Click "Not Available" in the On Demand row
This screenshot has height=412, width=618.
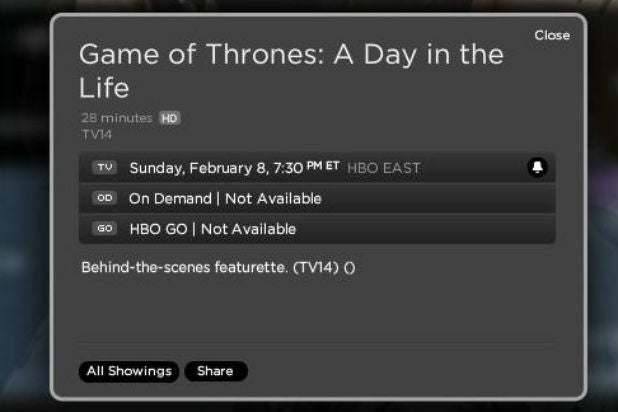(273, 198)
